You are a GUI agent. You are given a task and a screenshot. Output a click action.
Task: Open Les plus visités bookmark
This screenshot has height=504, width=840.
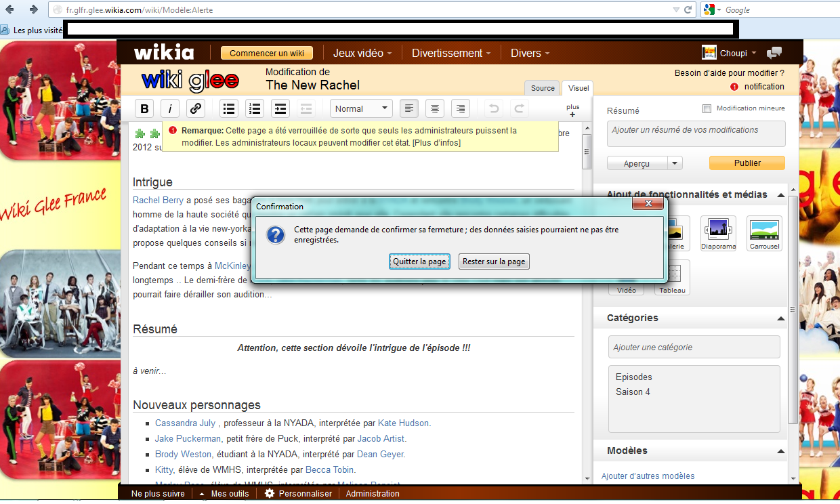click(x=32, y=30)
